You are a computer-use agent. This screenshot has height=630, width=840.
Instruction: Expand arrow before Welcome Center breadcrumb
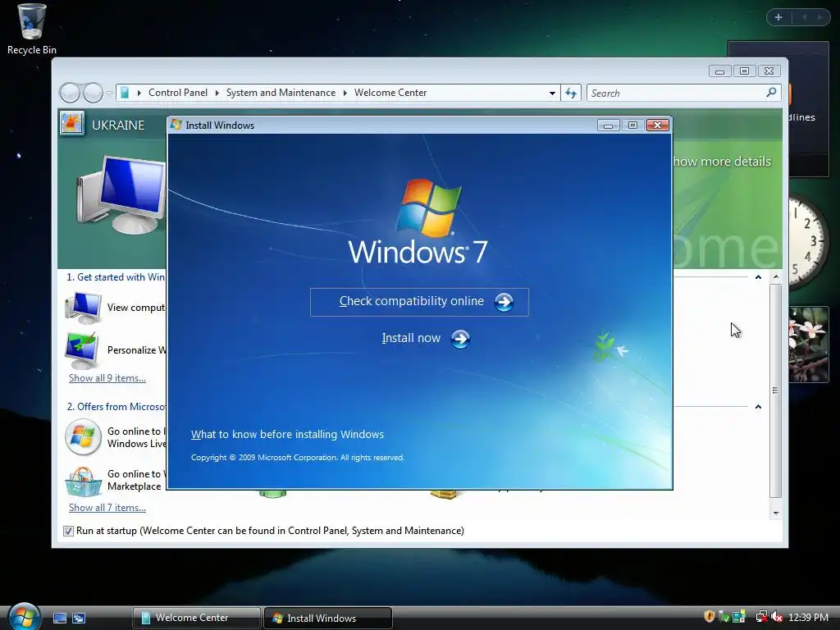[345, 94]
